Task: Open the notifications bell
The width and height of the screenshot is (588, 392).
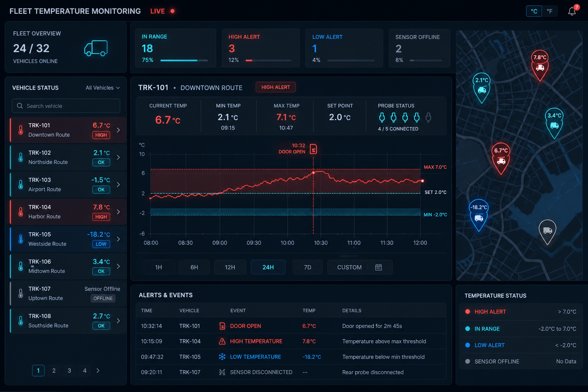Action: (572, 11)
